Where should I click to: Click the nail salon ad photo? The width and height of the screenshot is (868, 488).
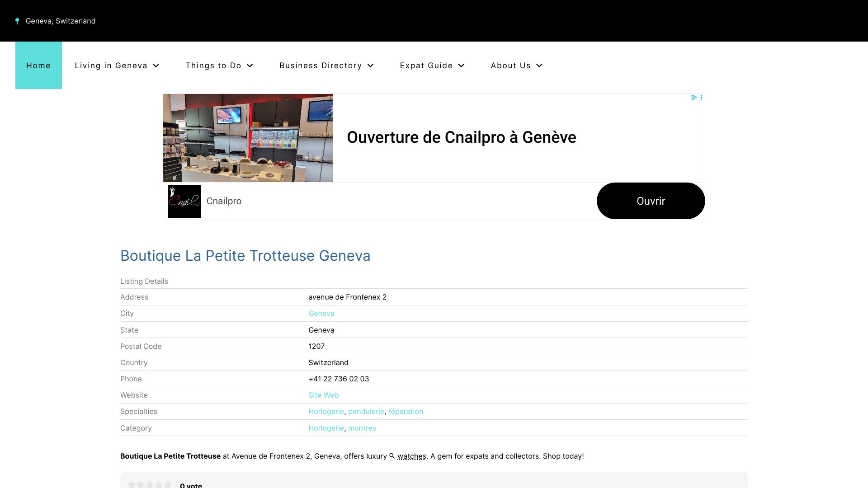coord(248,138)
